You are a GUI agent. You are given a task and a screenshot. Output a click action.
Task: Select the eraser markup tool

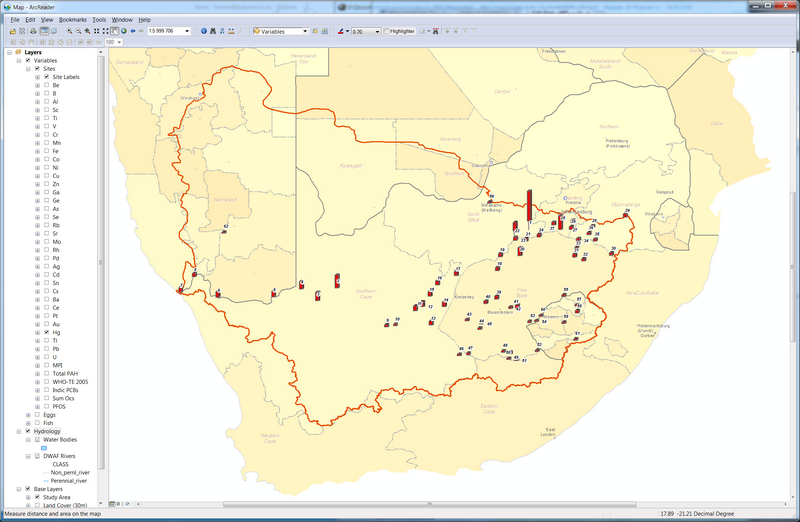[422, 31]
